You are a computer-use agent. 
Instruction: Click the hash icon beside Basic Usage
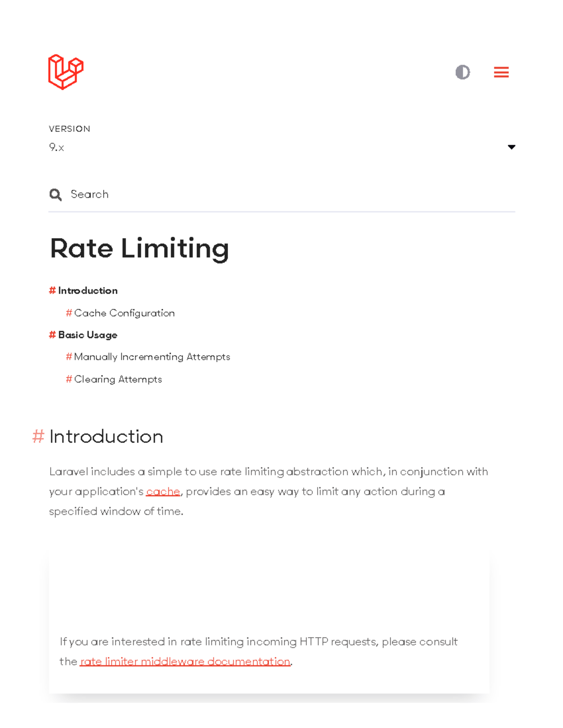pyautogui.click(x=53, y=335)
